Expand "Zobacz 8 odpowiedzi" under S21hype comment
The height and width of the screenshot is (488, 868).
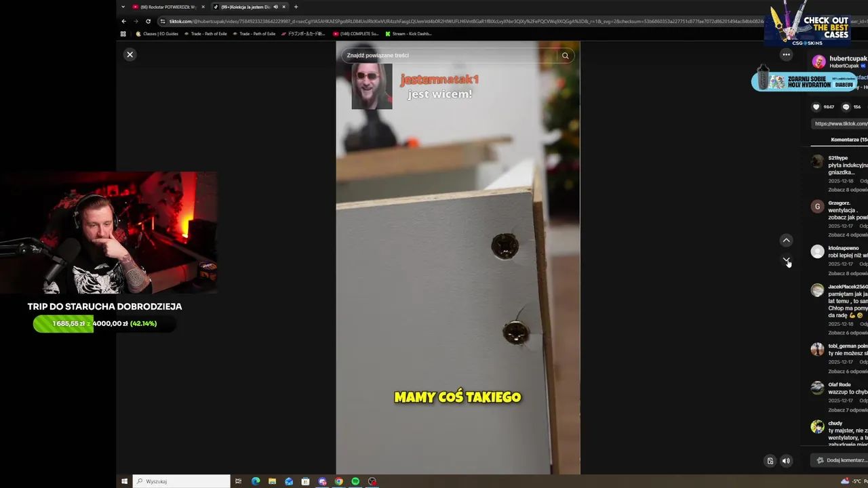click(x=848, y=190)
